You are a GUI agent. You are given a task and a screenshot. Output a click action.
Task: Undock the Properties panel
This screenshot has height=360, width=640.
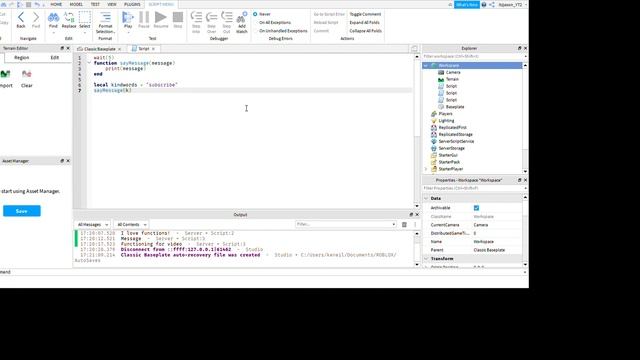click(520, 180)
